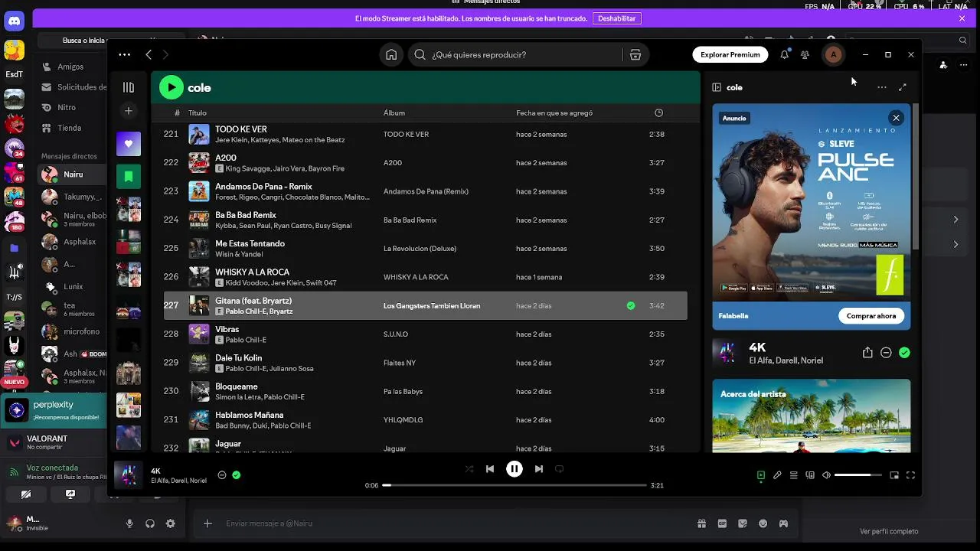Click Deshabilitar in Discord streamer banner
This screenshot has height=551, width=980.
617,18
